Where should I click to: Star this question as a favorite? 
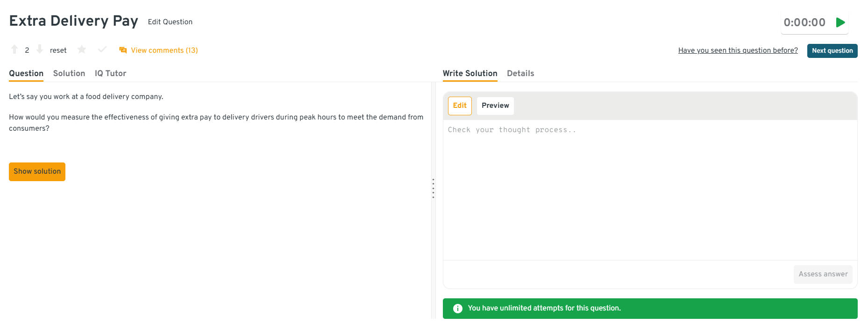pyautogui.click(x=82, y=49)
